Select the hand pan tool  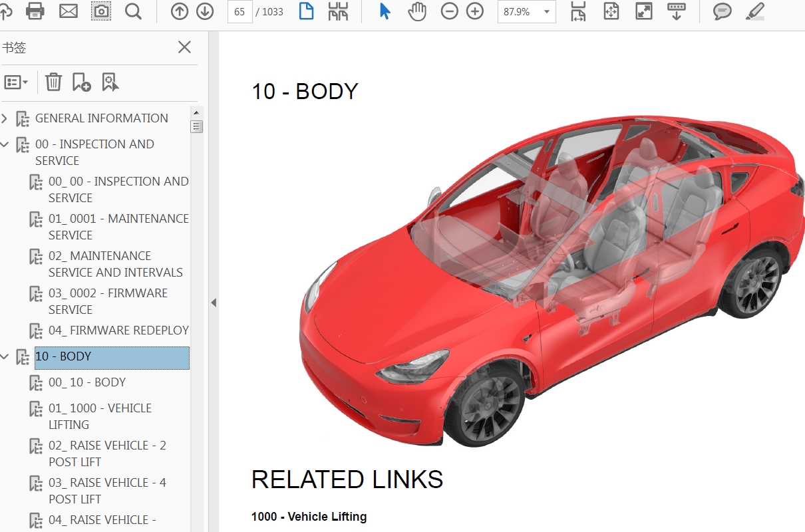click(417, 11)
